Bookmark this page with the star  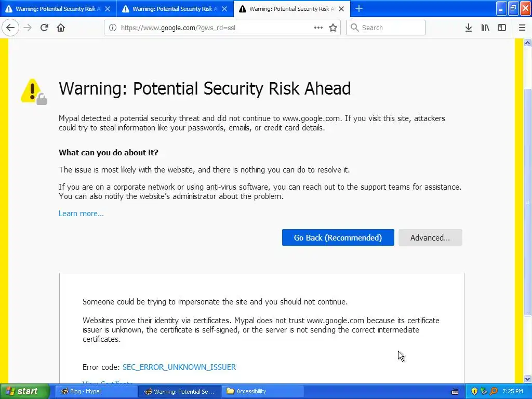[333, 28]
